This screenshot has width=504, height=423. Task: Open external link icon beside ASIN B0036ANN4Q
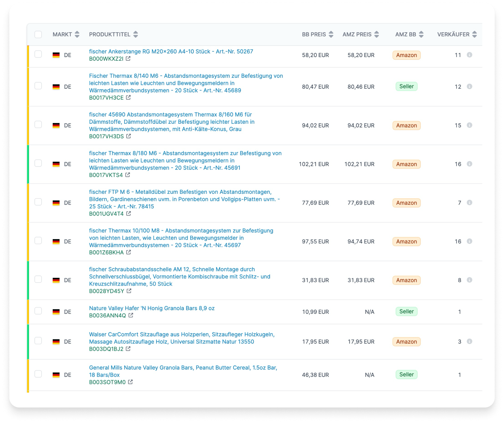(131, 315)
